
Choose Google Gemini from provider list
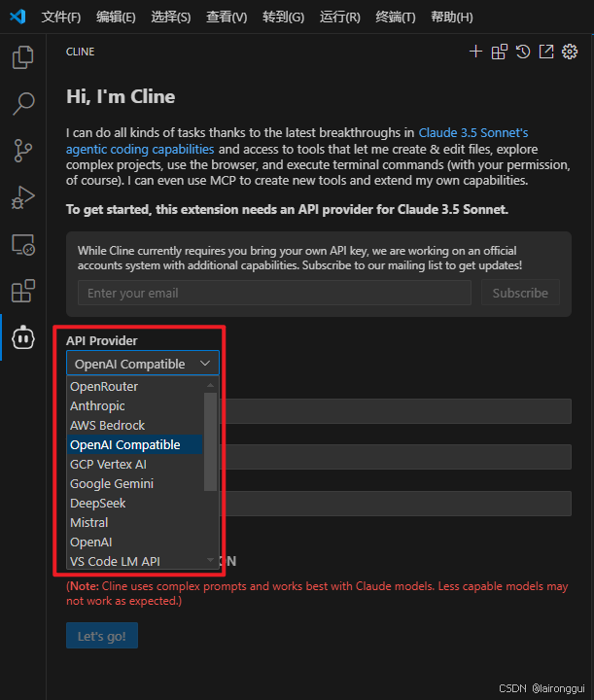(134, 484)
